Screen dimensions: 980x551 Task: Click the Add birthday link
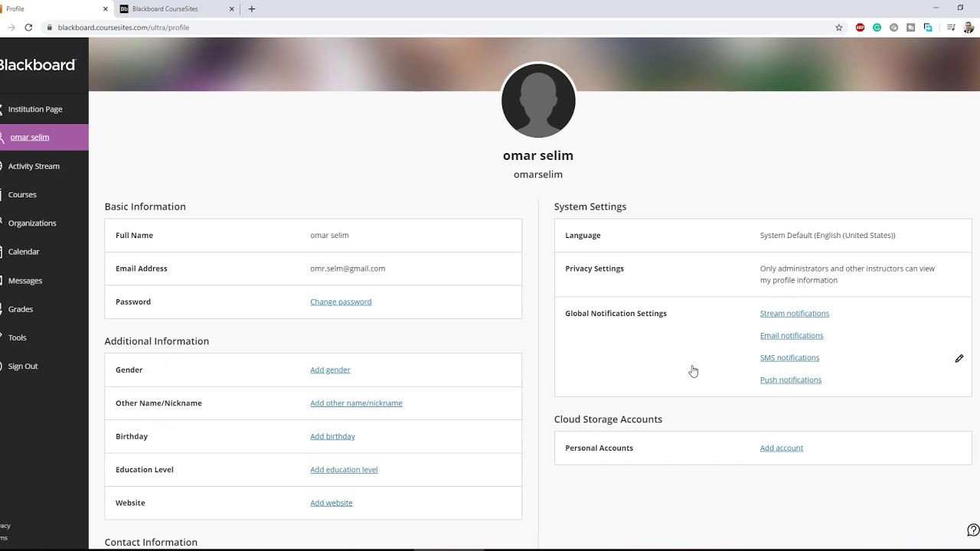[x=332, y=436]
